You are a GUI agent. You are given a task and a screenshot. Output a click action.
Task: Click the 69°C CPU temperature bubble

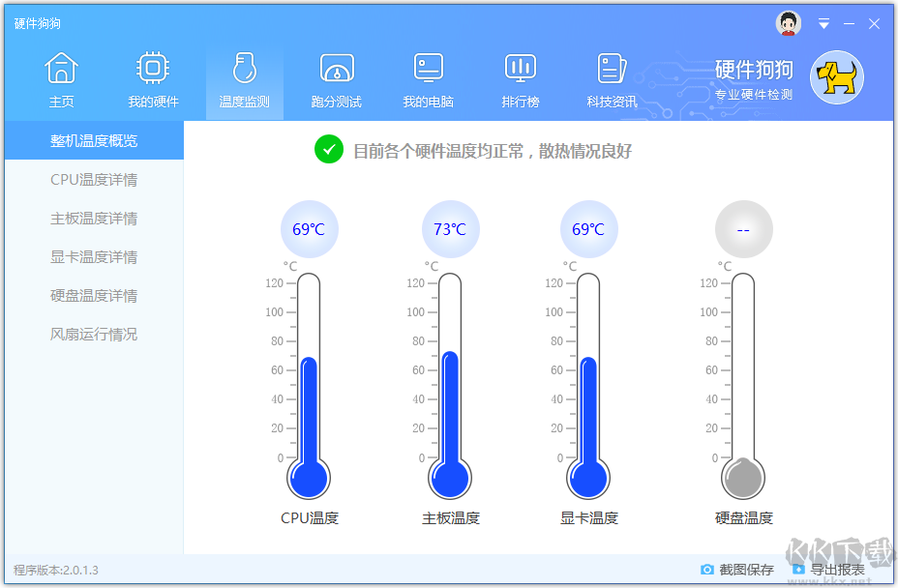(309, 228)
